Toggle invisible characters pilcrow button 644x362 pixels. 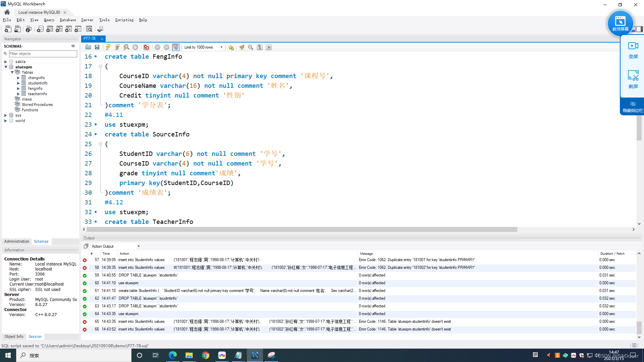pos(260,47)
